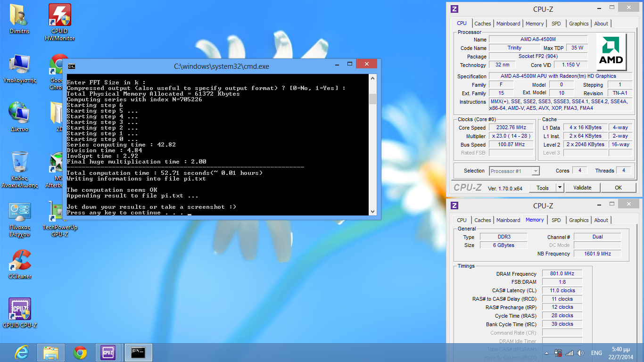Viewport: 644px width, 362px height.
Task: Click OK button in CPU-Z
Action: [x=618, y=188]
